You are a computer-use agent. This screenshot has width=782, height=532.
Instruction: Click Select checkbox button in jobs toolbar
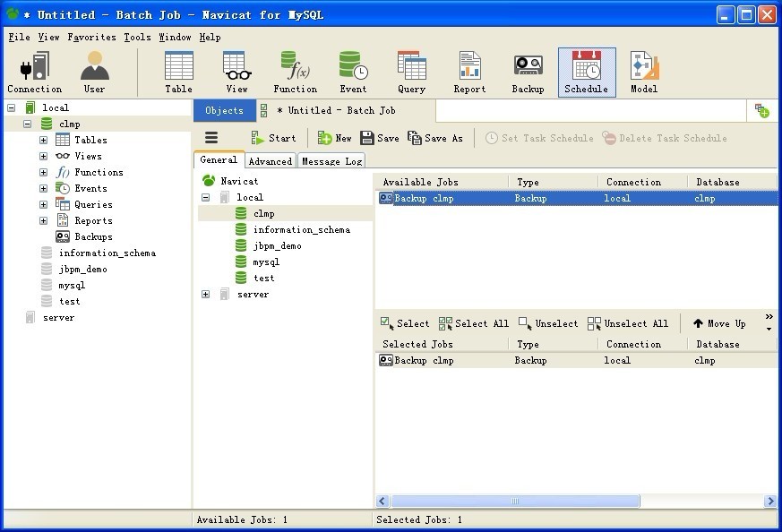[x=405, y=323]
